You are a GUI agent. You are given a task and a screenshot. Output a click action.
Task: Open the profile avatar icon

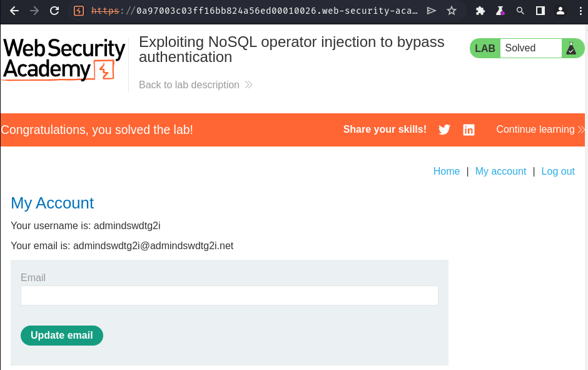(x=560, y=11)
